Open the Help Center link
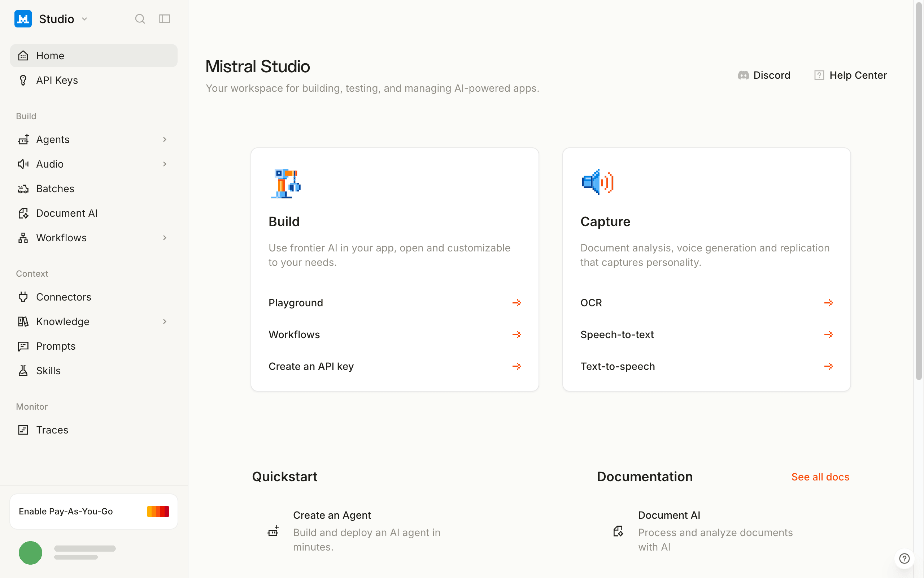The width and height of the screenshot is (924, 578). click(851, 75)
